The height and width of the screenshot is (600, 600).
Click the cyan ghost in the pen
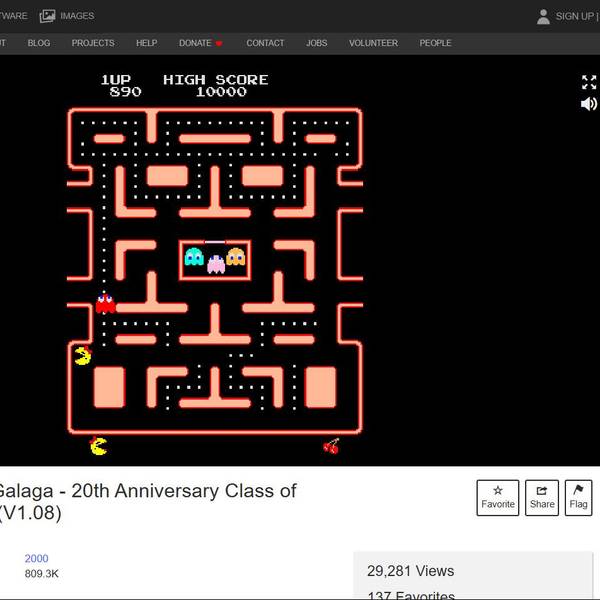click(194, 257)
